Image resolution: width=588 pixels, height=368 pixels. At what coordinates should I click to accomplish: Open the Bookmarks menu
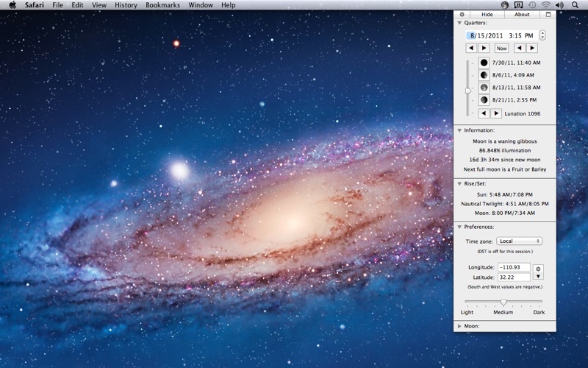162,5
